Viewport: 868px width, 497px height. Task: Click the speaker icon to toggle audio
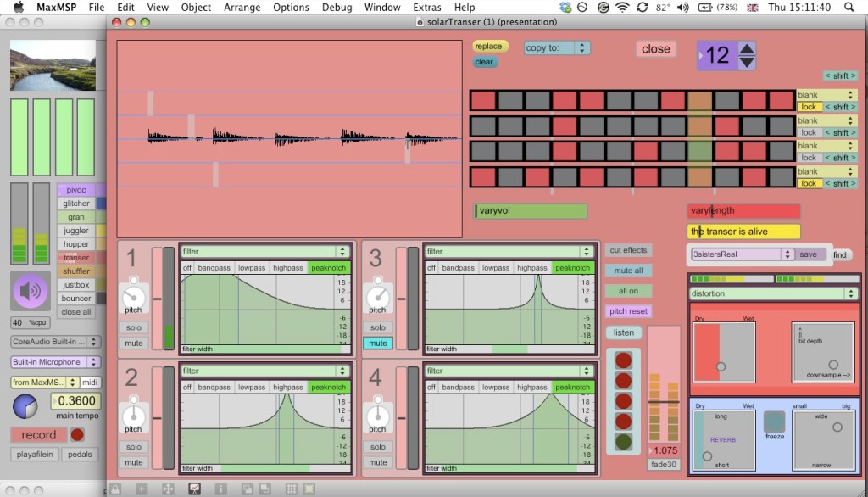click(31, 293)
